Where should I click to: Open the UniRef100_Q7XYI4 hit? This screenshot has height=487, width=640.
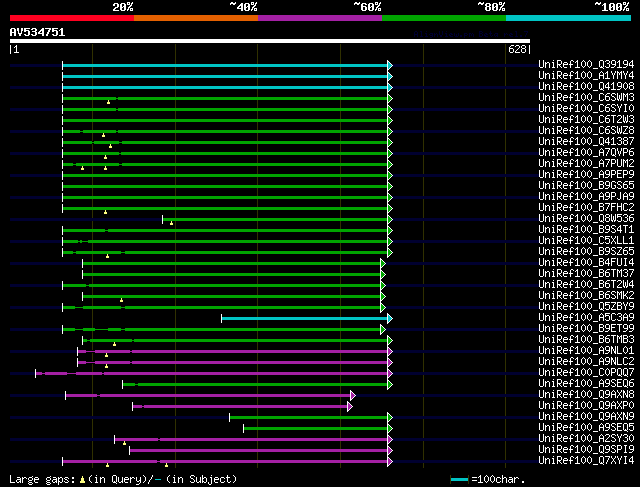coord(586,461)
